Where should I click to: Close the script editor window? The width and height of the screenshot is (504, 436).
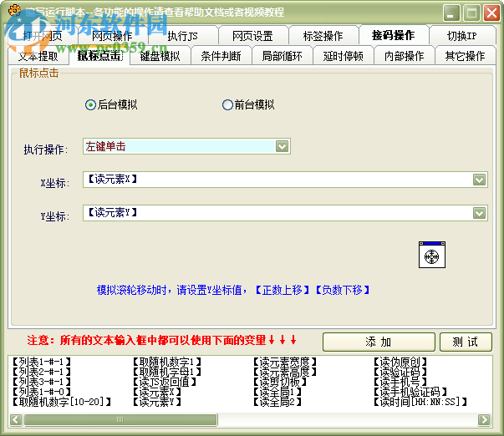point(491,13)
